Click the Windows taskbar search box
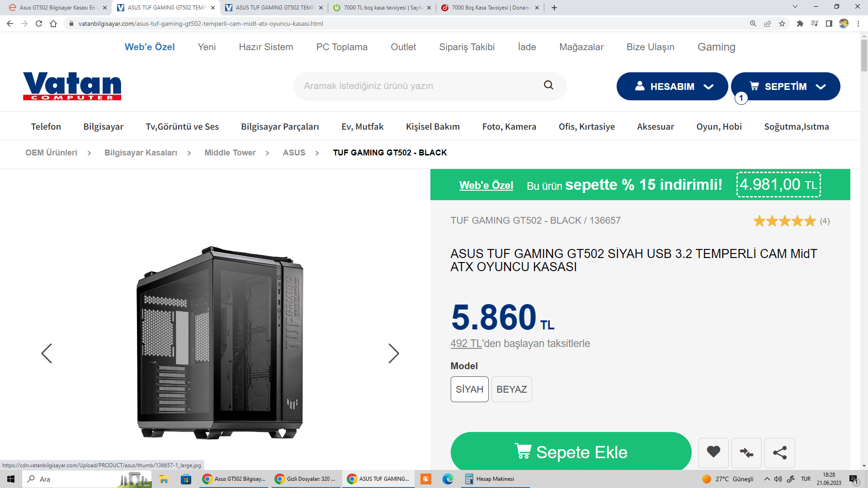The width and height of the screenshot is (868, 488). point(87,479)
